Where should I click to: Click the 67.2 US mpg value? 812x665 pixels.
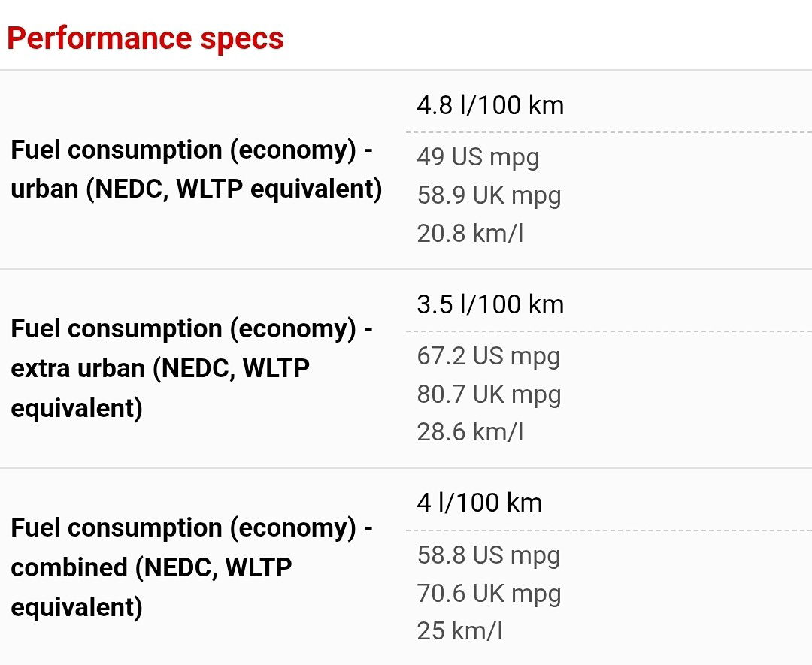[x=489, y=355]
